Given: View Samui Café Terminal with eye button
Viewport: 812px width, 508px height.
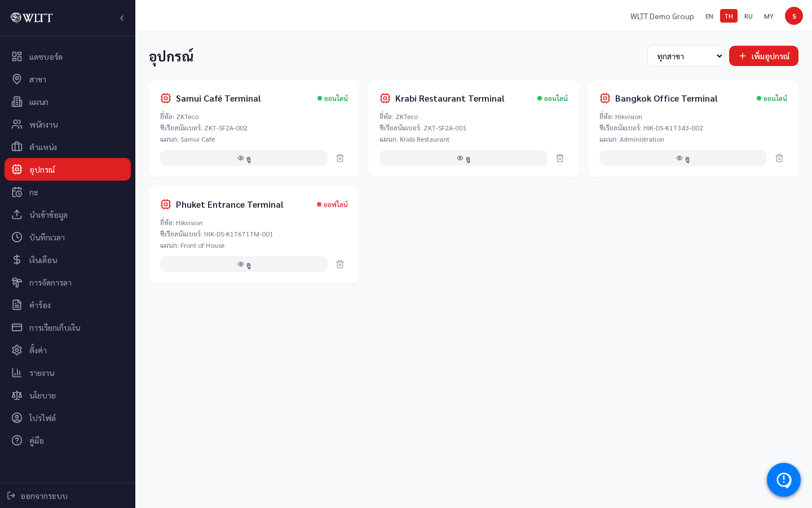Looking at the screenshot, I should 244,158.
